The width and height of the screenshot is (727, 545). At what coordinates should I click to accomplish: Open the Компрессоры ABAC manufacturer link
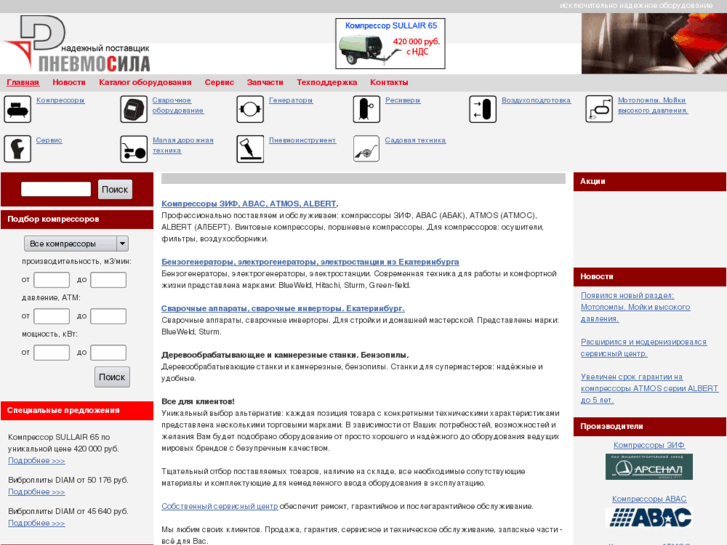pyautogui.click(x=649, y=499)
